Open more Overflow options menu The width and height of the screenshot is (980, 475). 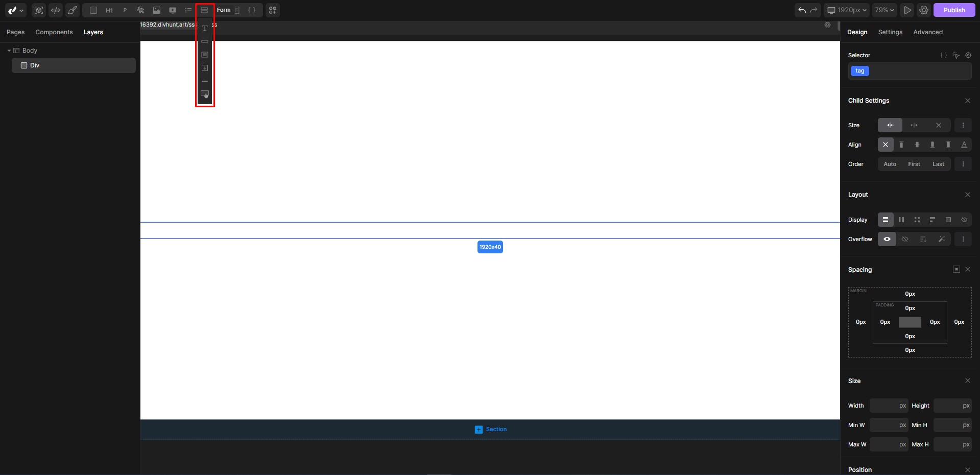pyautogui.click(x=963, y=239)
